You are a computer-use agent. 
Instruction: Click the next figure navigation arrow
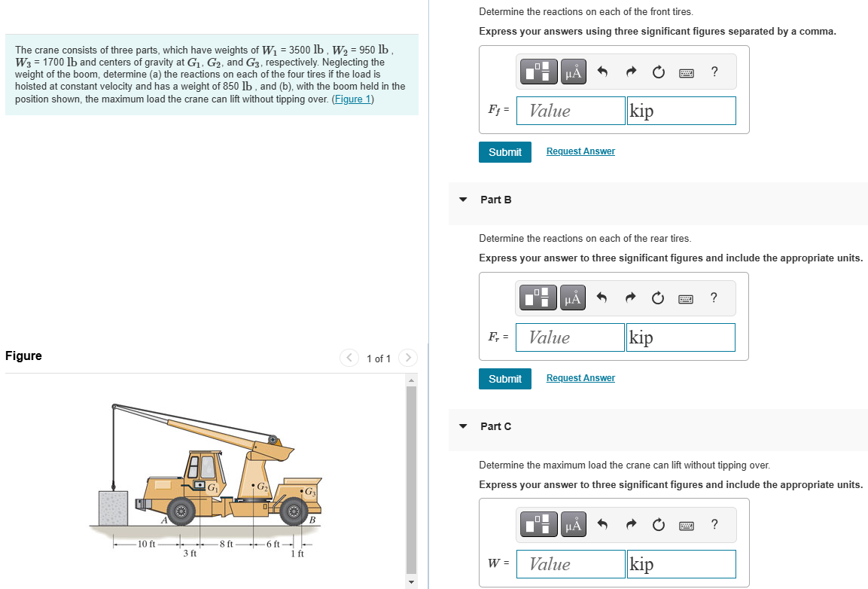coord(407,358)
